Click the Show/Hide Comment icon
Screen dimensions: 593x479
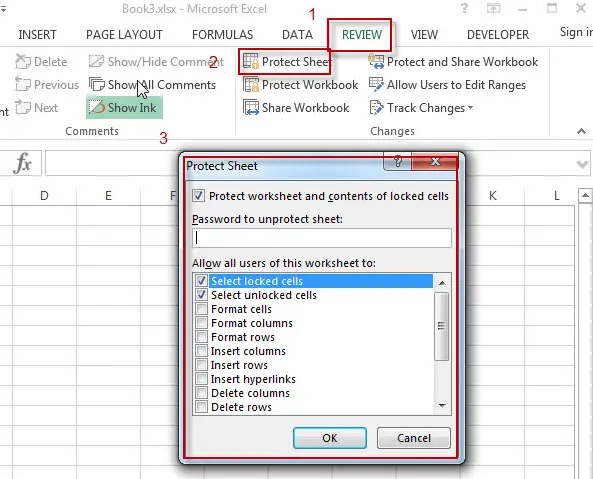coord(96,61)
